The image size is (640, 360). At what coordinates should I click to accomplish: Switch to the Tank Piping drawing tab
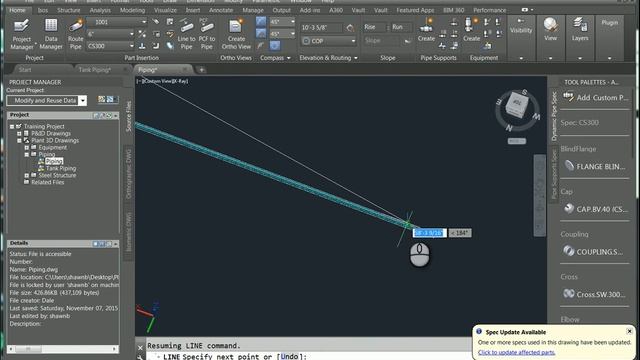[x=95, y=70]
